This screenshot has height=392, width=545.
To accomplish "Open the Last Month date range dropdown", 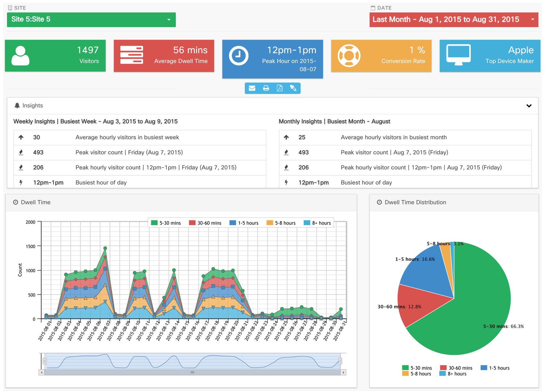I will 534,19.
